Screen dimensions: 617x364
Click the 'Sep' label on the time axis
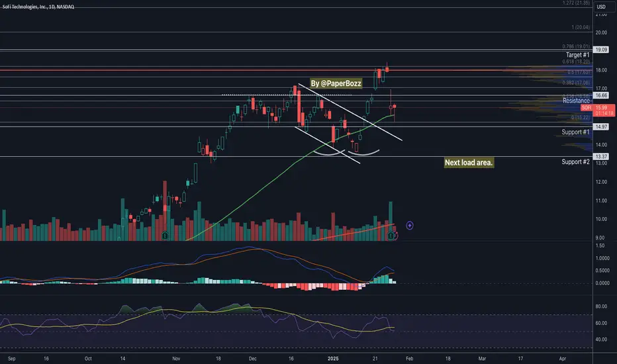11,359
